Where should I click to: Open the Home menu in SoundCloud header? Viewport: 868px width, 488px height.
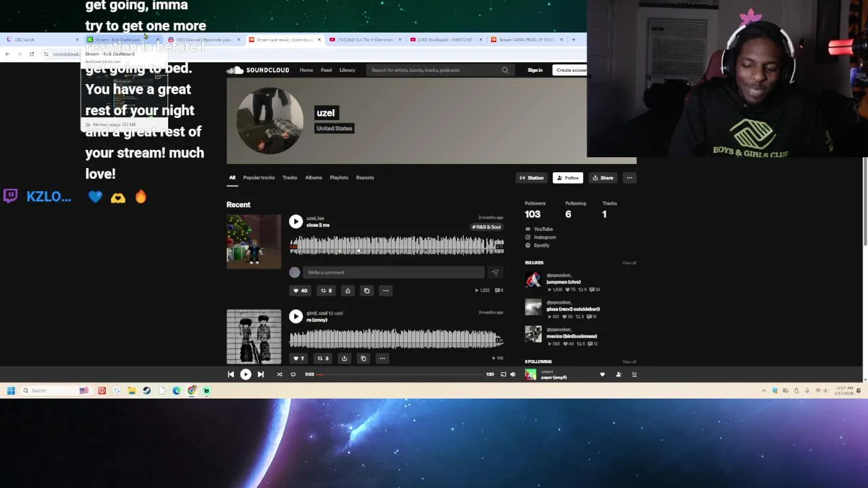307,70
